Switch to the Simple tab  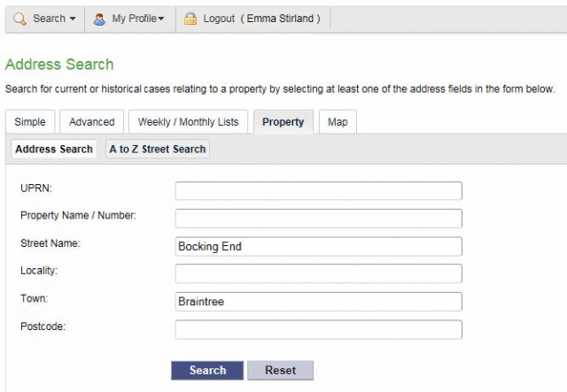coord(30,122)
